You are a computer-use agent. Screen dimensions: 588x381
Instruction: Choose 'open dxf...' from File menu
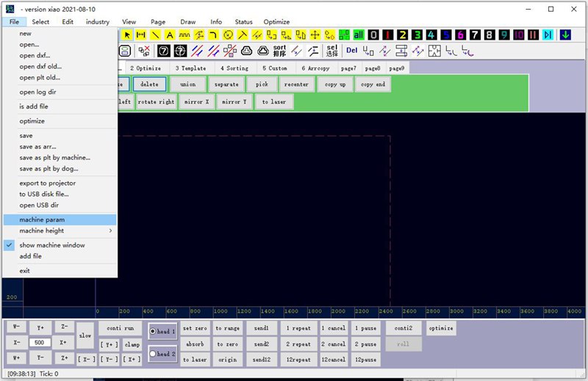point(60,56)
